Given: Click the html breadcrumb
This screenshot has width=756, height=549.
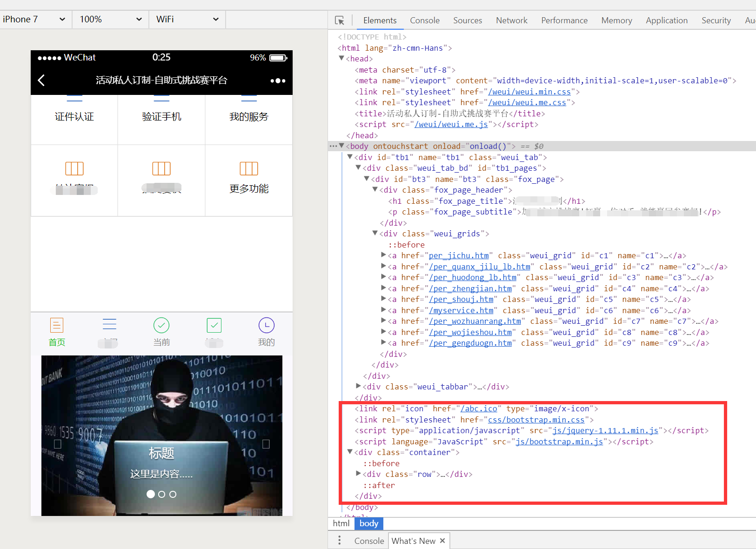Looking at the screenshot, I should pos(341,523).
